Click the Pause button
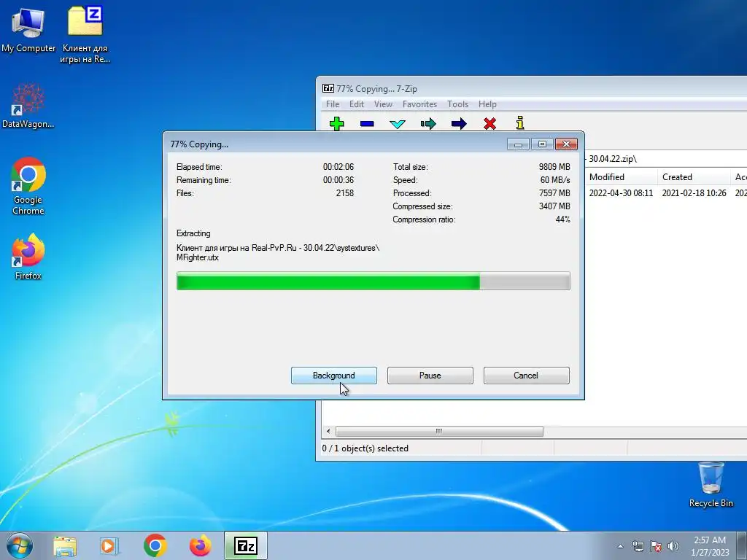Image resolution: width=747 pixels, height=560 pixels. [x=430, y=376]
